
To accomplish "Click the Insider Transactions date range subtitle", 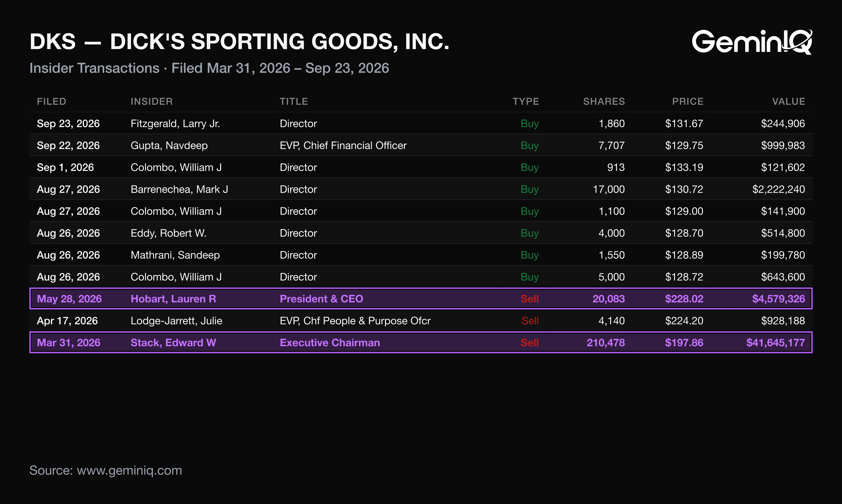I will 209,68.
